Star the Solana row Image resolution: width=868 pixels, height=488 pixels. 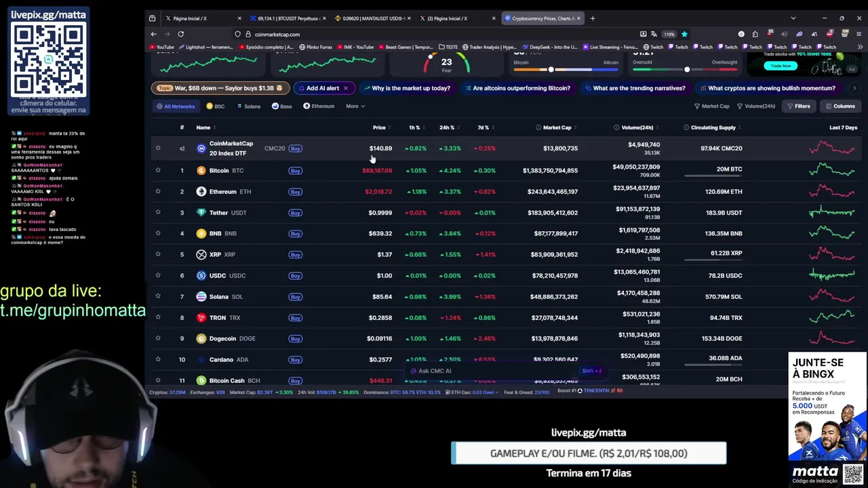coord(158,296)
